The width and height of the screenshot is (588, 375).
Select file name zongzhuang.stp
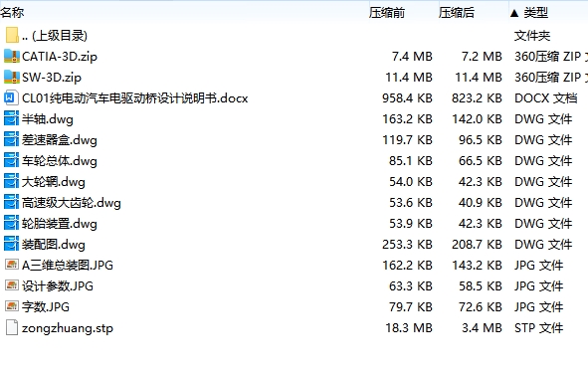pos(68,328)
